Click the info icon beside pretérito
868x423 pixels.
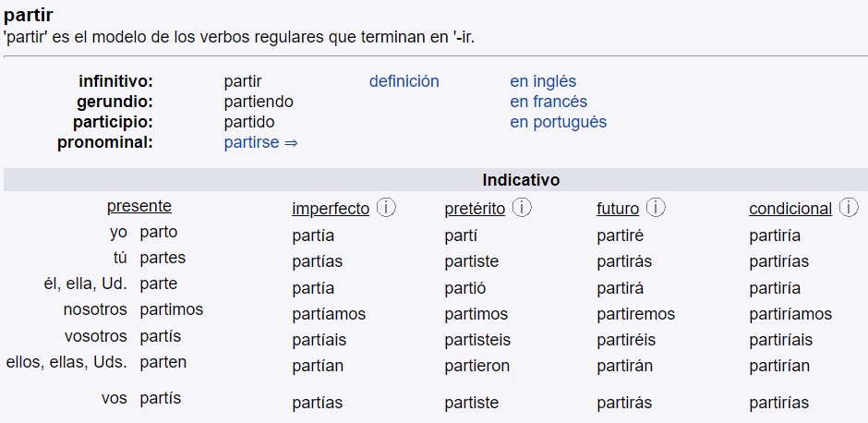(x=522, y=208)
